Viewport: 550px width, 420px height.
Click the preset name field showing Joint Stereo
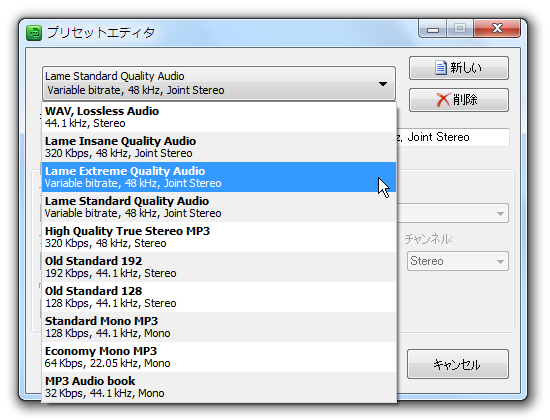tap(452, 137)
